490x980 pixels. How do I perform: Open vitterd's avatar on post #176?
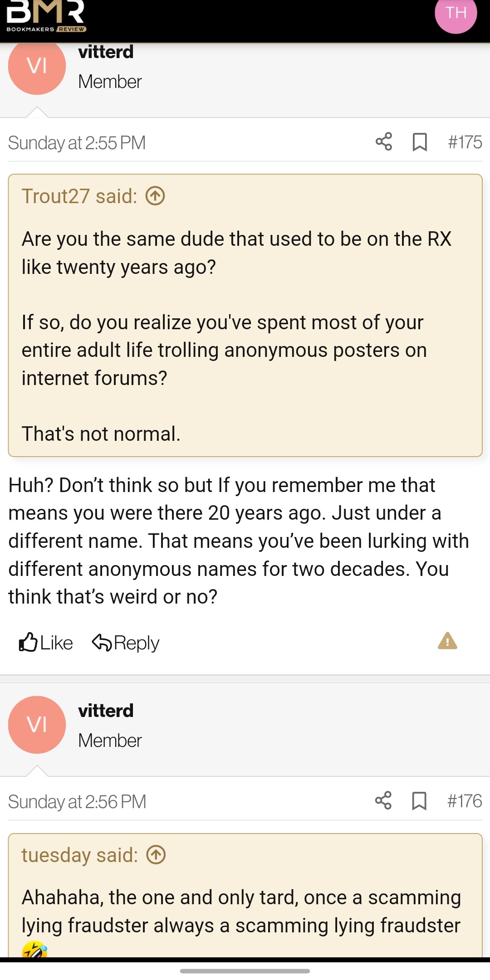point(37,725)
